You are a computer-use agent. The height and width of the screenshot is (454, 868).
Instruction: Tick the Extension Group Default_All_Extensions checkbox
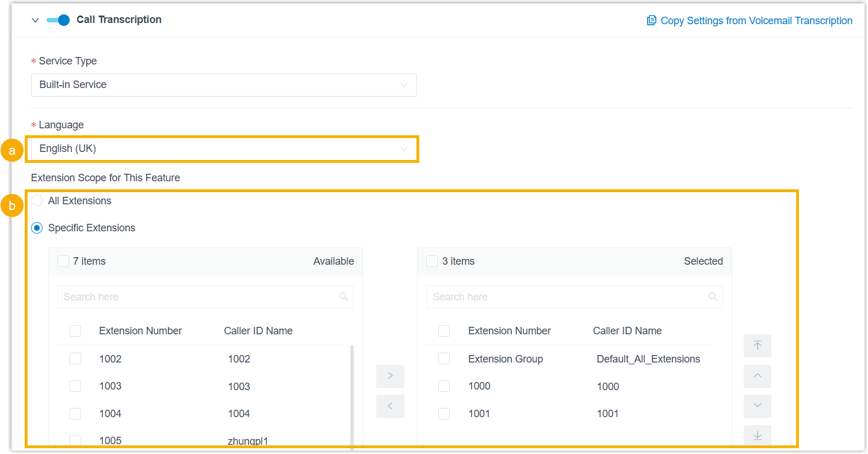tap(444, 358)
